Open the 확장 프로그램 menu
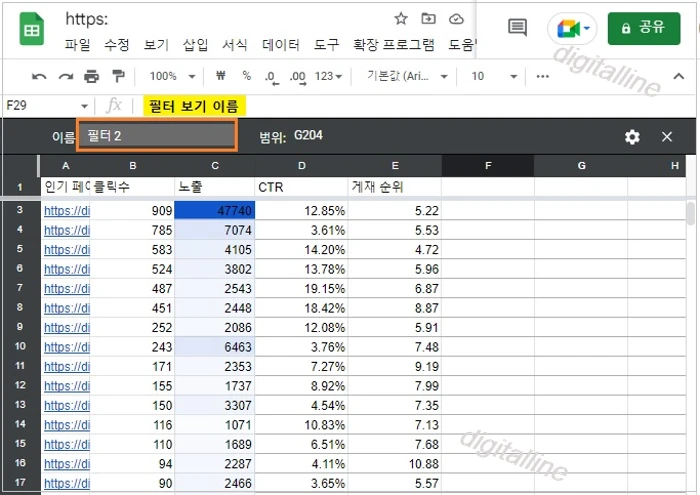 (x=393, y=45)
